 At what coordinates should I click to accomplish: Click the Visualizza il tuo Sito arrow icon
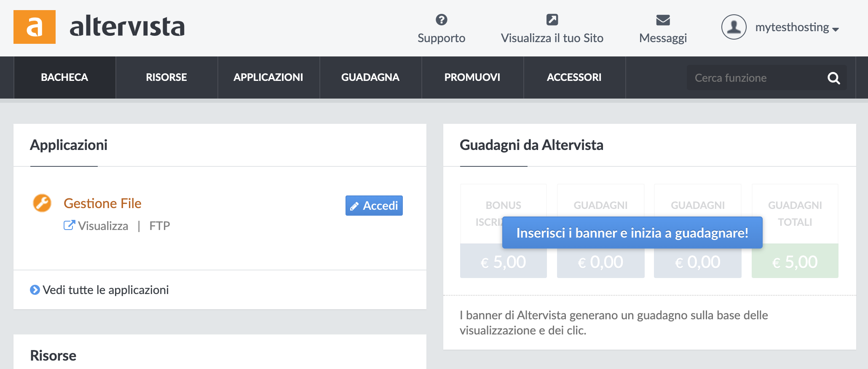click(552, 20)
